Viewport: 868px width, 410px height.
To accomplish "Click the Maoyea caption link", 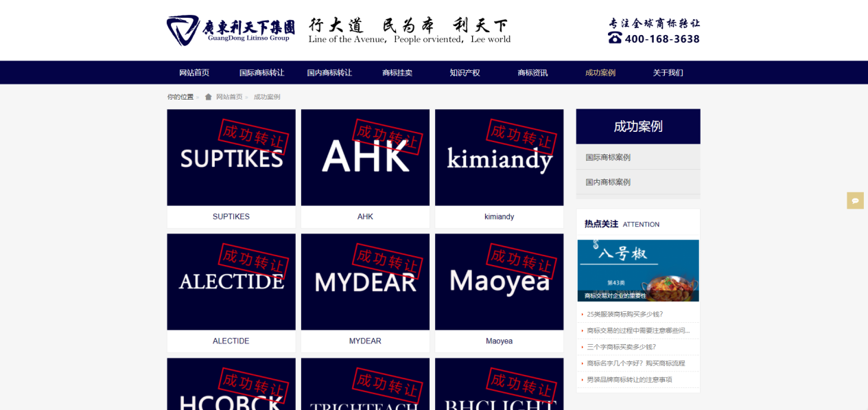I will click(x=500, y=341).
